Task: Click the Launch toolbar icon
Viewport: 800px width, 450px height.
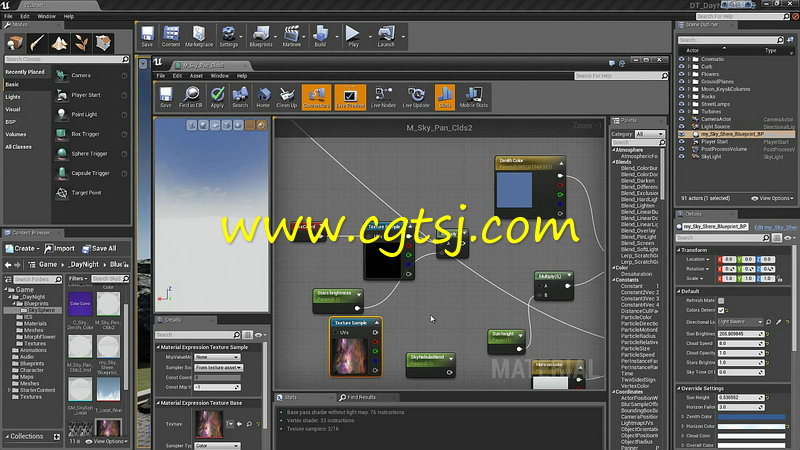Action: point(386,37)
